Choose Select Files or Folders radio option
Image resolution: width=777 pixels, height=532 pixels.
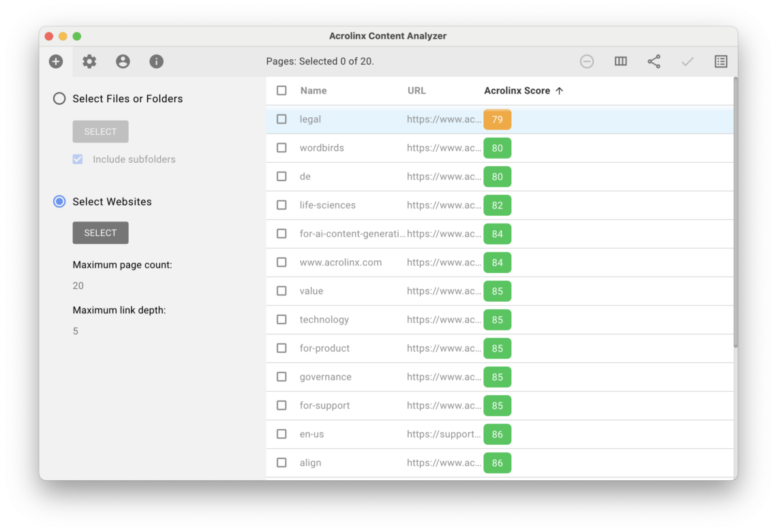pos(59,99)
